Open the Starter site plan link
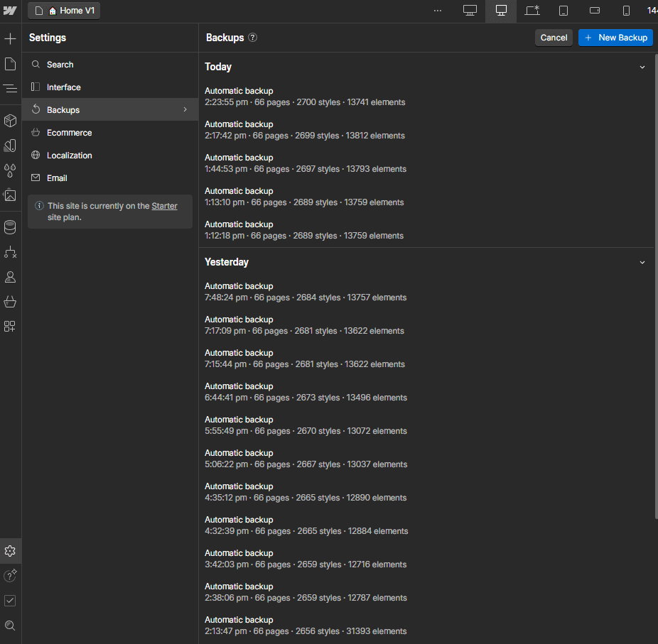 point(164,205)
